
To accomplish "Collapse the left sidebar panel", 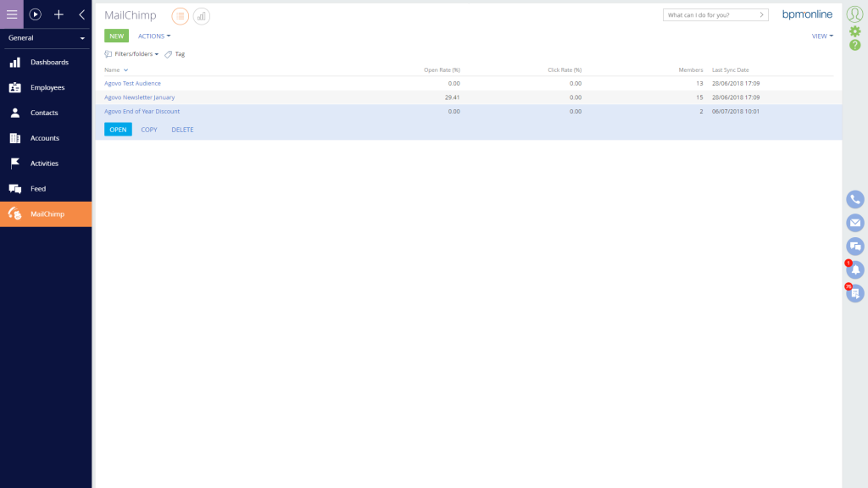I will pos(82,15).
